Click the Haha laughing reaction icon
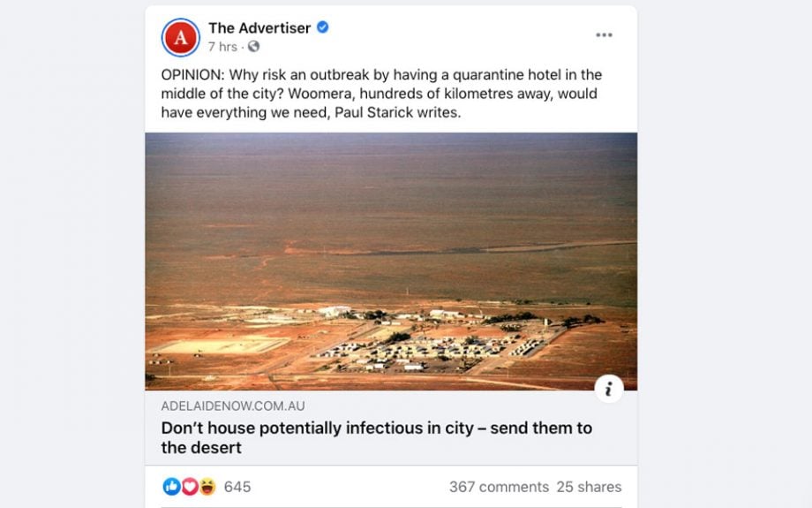The image size is (812, 508). tap(207, 486)
